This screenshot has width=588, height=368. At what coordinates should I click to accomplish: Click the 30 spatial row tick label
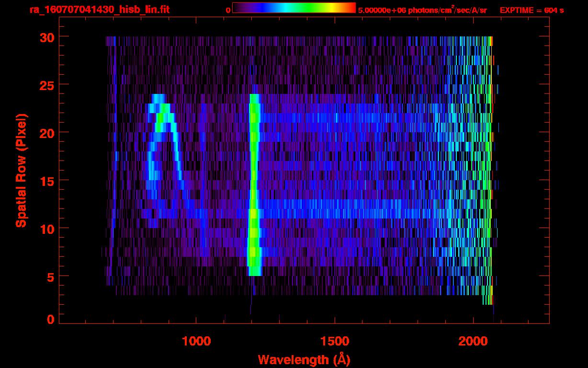(46, 37)
